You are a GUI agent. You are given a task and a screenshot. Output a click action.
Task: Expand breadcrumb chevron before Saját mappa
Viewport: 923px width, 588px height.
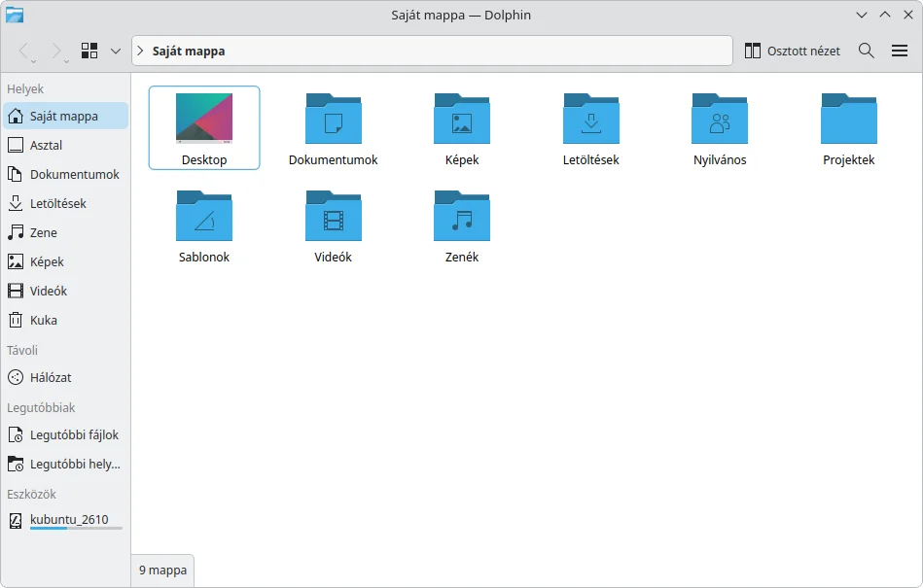coord(141,51)
